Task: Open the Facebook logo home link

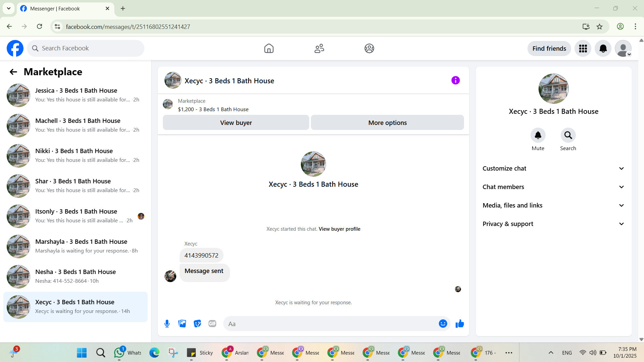Action: pos(15,48)
